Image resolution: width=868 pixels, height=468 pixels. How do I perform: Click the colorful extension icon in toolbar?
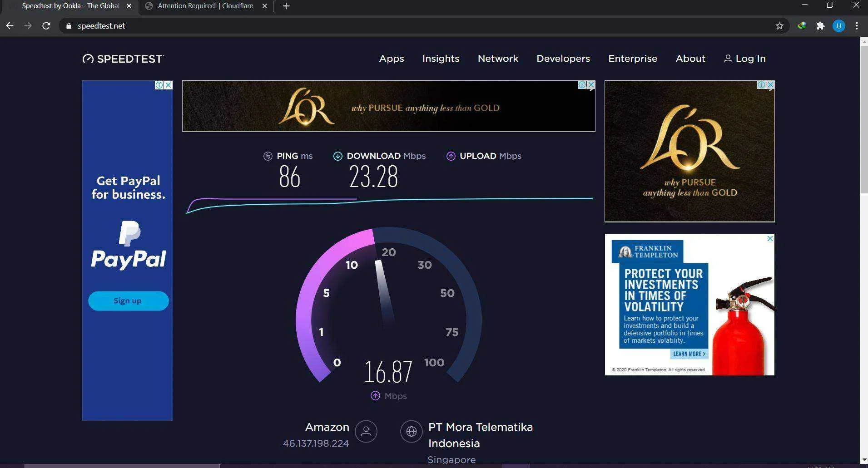click(802, 26)
